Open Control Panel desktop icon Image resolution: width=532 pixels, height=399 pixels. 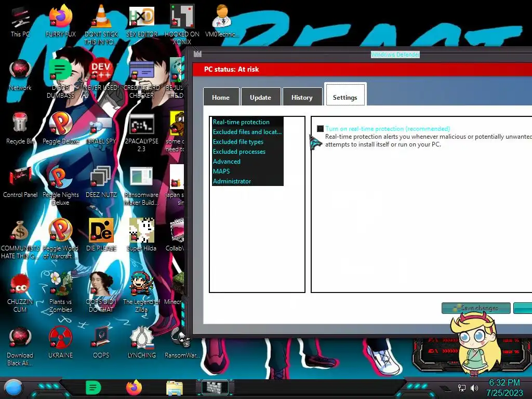(20, 182)
